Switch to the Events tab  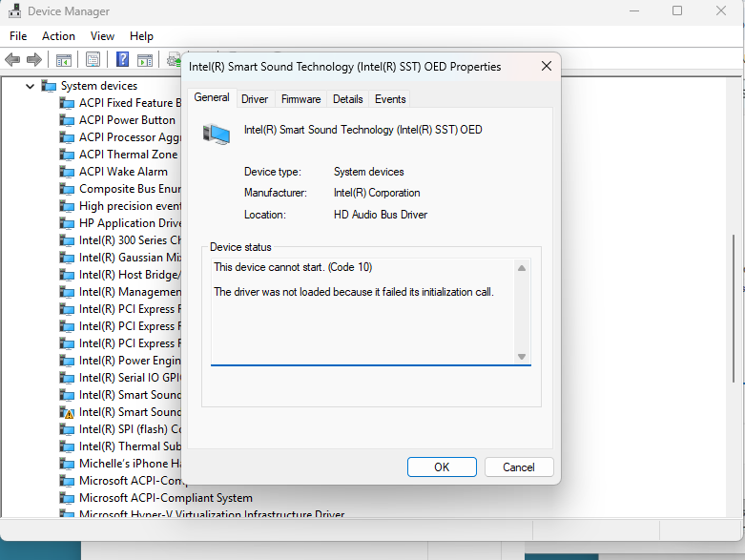point(390,99)
